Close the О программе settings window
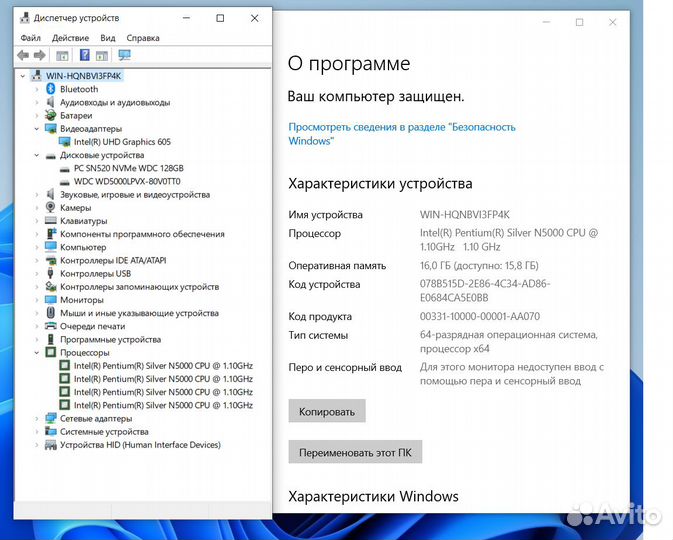The image size is (673, 540). click(x=612, y=22)
